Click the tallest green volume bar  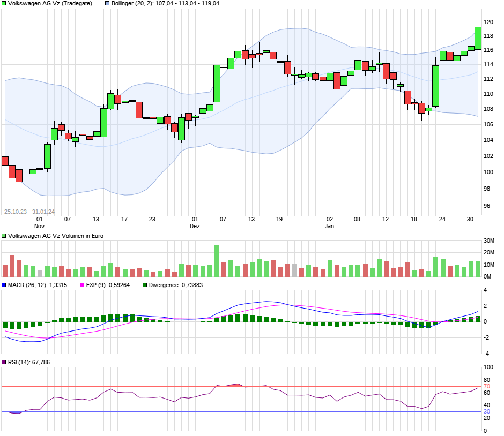(x=217, y=261)
